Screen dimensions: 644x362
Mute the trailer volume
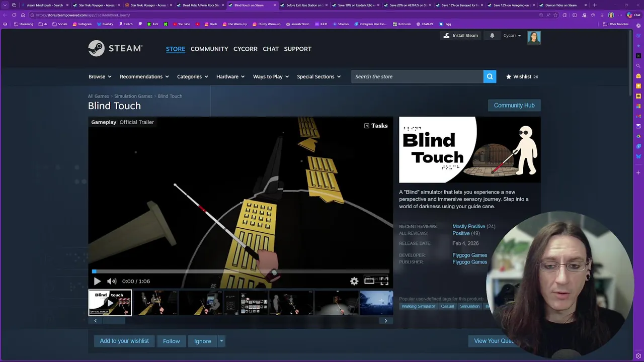point(112,282)
